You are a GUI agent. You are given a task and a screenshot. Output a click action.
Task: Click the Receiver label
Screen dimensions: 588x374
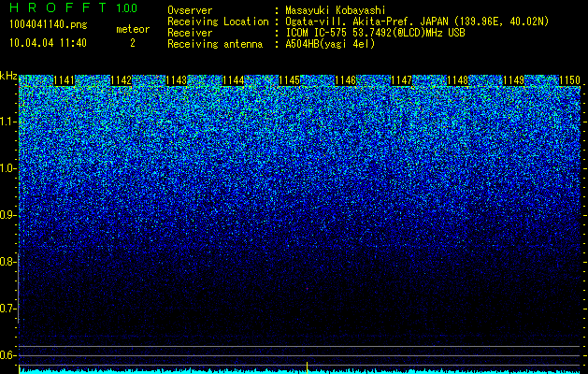click(x=190, y=33)
